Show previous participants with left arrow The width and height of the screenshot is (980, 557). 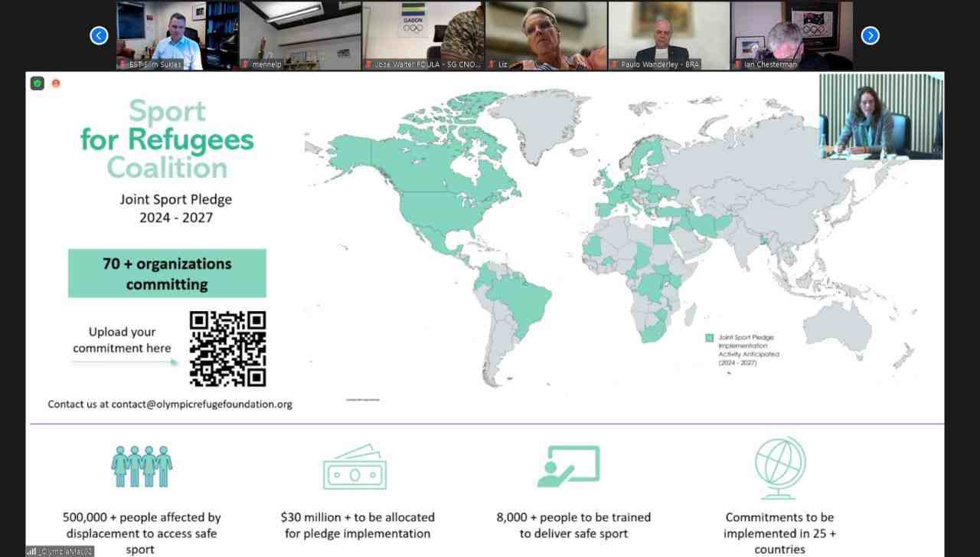coord(99,35)
